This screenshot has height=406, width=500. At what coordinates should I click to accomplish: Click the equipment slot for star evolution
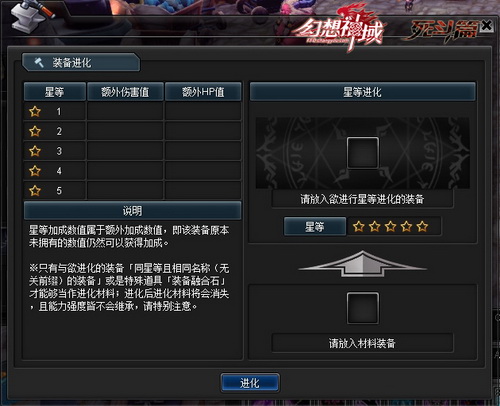pos(363,153)
